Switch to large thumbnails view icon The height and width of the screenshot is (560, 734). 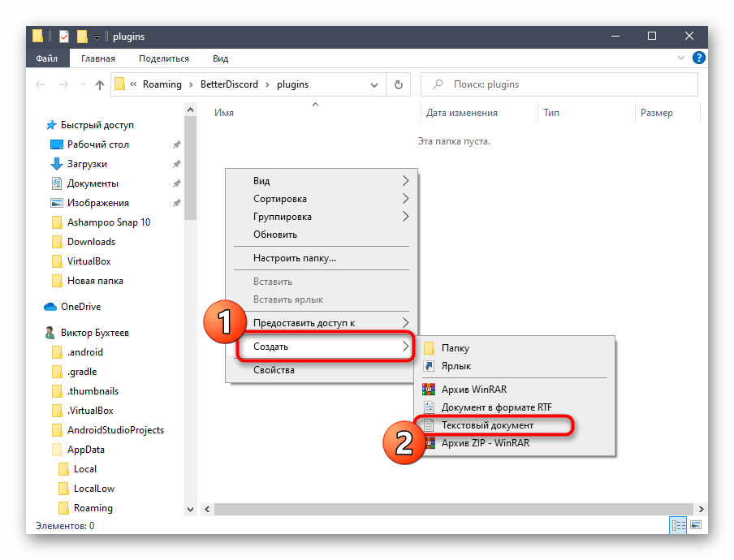[x=696, y=525]
